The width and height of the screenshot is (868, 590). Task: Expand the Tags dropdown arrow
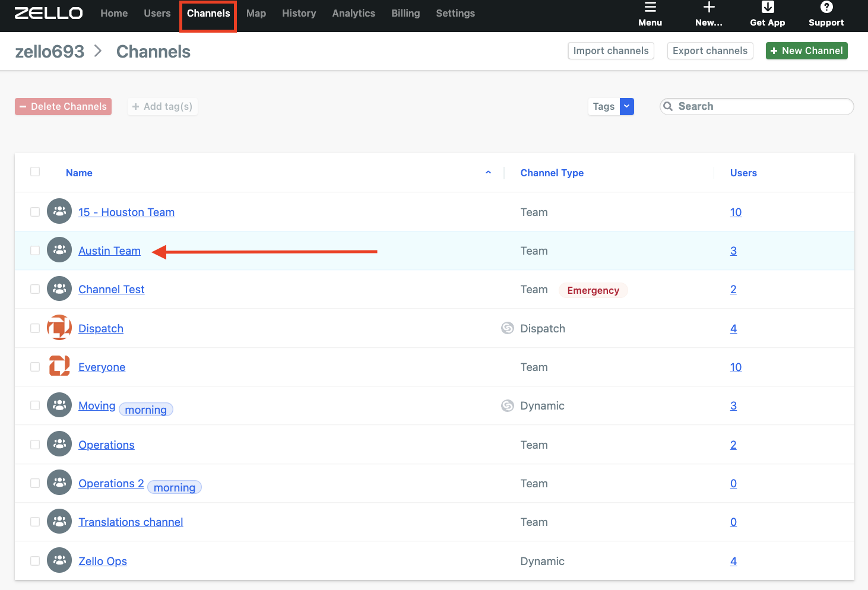(627, 106)
